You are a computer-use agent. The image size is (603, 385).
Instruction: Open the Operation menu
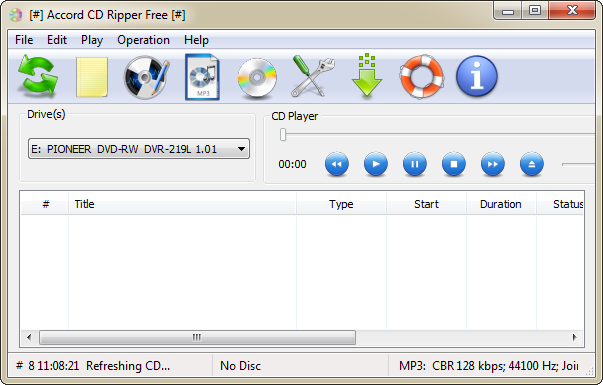tap(143, 40)
